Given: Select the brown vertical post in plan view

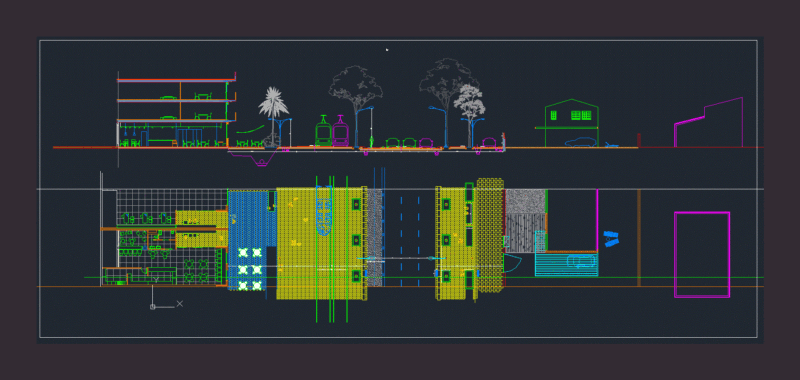Looking at the screenshot, I should pyautogui.click(x=638, y=238).
